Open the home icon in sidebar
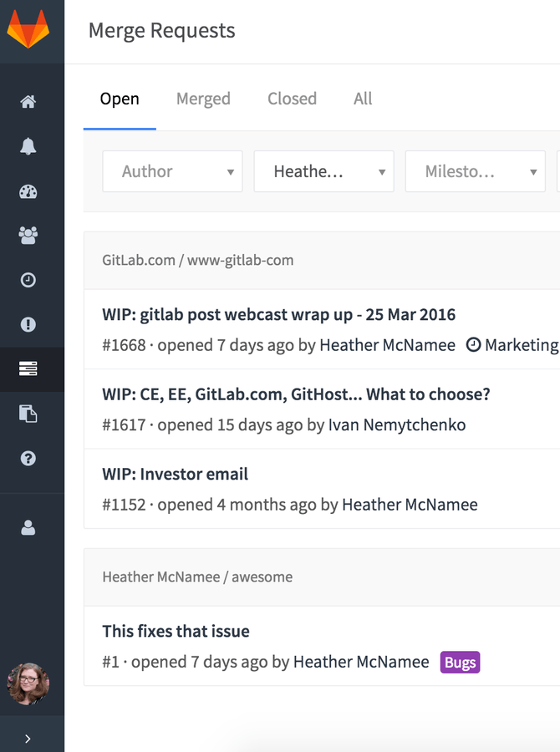The height and width of the screenshot is (752, 560). point(28,102)
